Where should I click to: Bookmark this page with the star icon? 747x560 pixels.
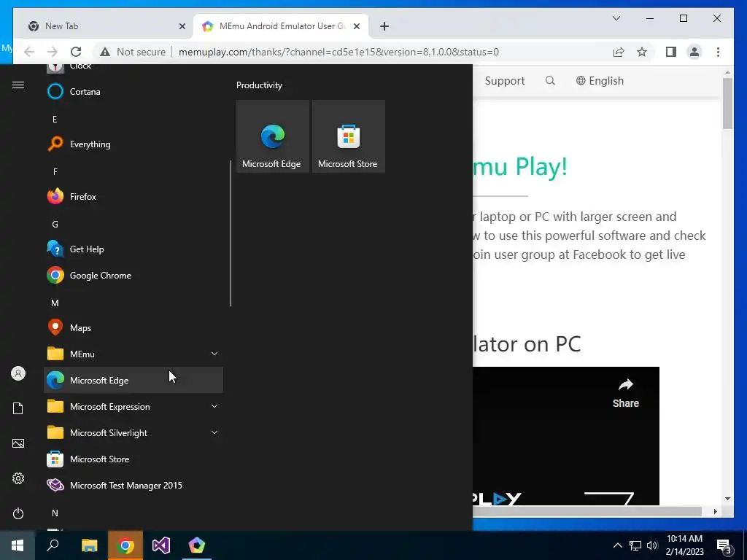point(642,52)
